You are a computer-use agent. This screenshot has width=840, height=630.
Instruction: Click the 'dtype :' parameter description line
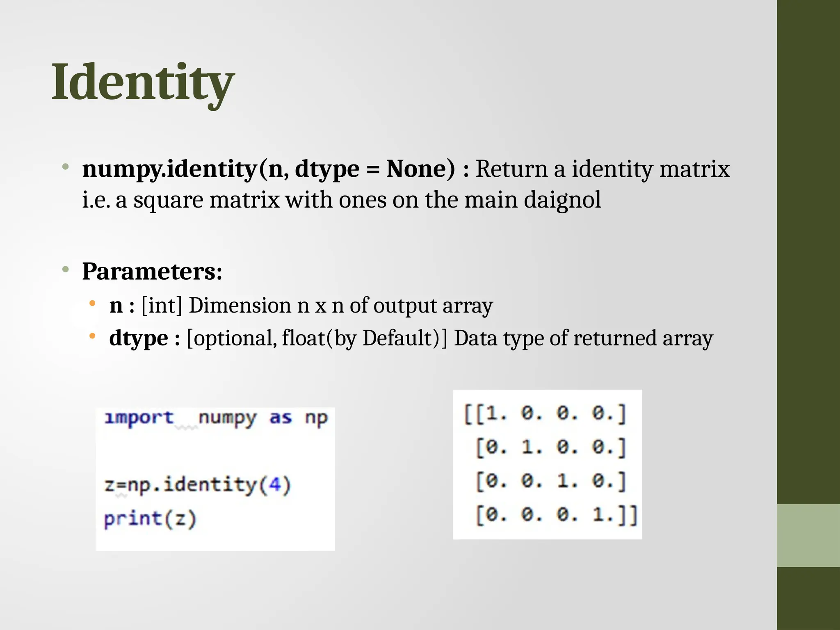point(411,338)
